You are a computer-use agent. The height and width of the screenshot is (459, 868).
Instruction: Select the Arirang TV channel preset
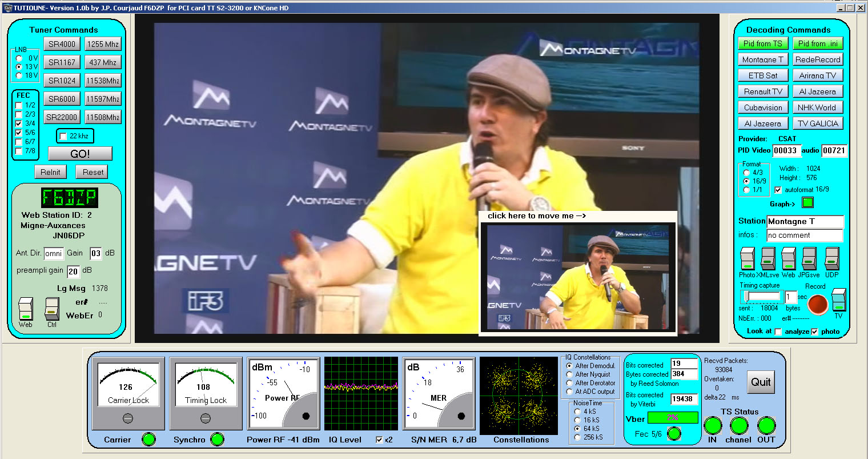(817, 75)
